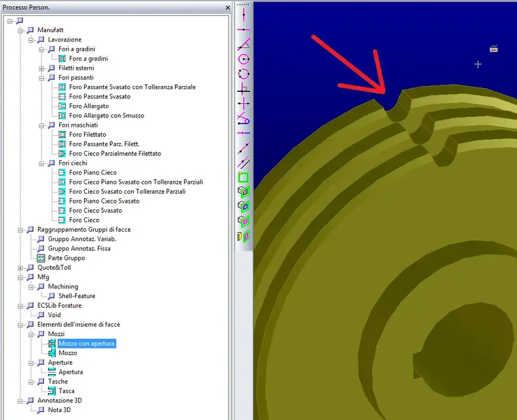Expand the Quote&Toll tree node
This screenshot has width=517, height=420.
tap(20, 268)
